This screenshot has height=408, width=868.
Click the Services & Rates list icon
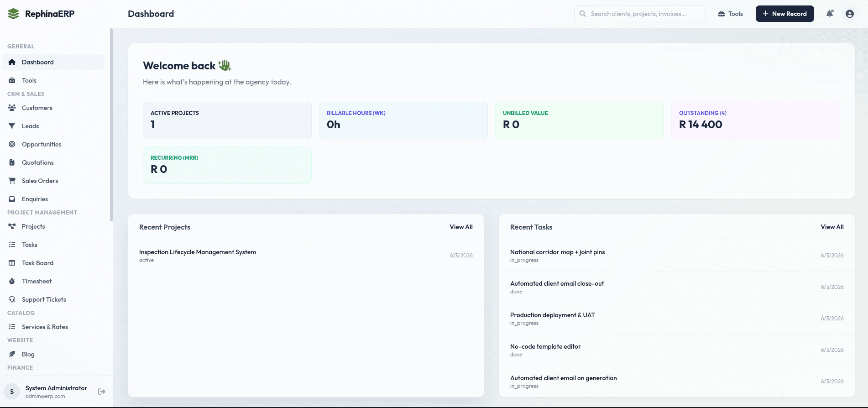(x=12, y=327)
